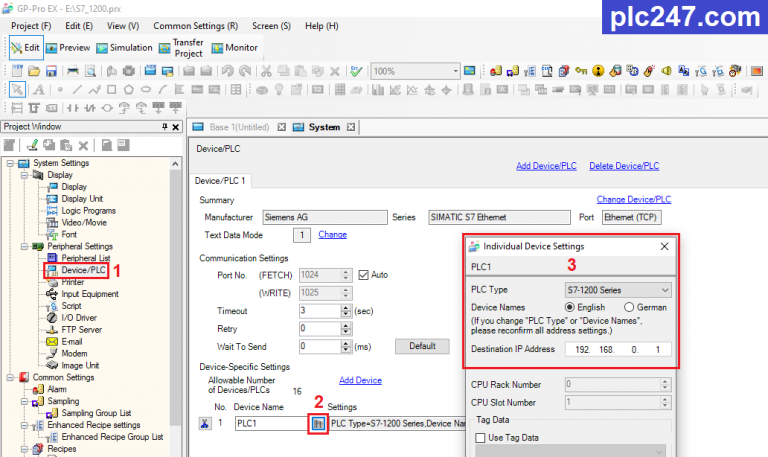This screenshot has width=768, height=457.
Task: Click the PLC1 device settings icon
Action: [318, 423]
